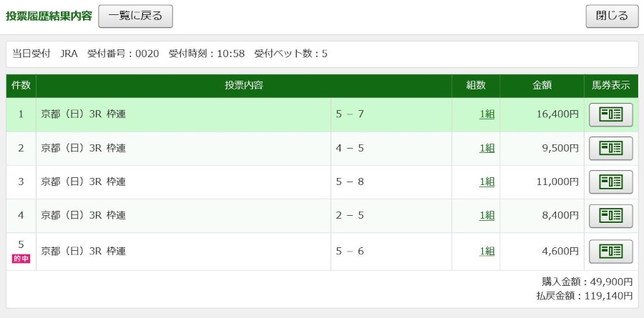Click 一覧に戻る button
The height and width of the screenshot is (318, 644).
[x=135, y=16]
